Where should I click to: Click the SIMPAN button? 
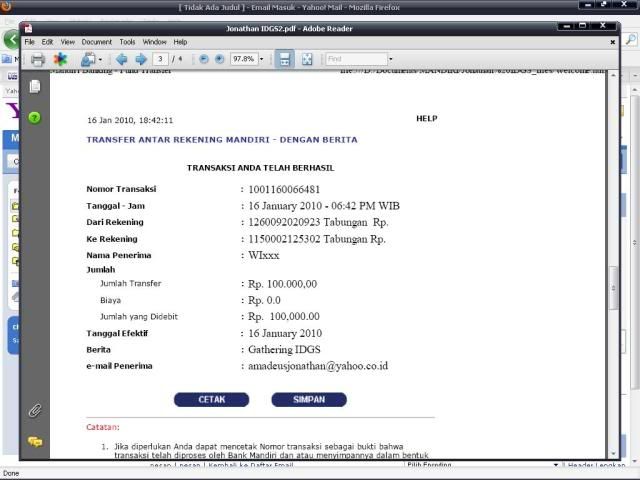pyautogui.click(x=309, y=400)
